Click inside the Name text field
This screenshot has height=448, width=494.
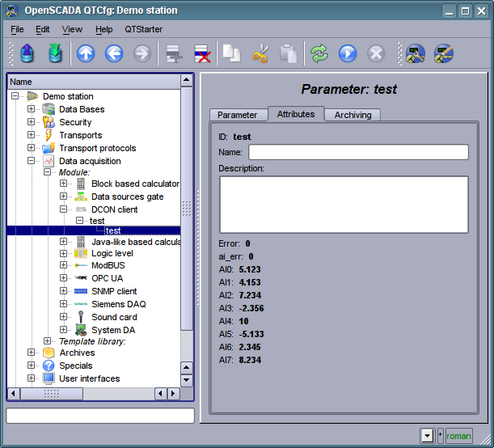point(358,152)
